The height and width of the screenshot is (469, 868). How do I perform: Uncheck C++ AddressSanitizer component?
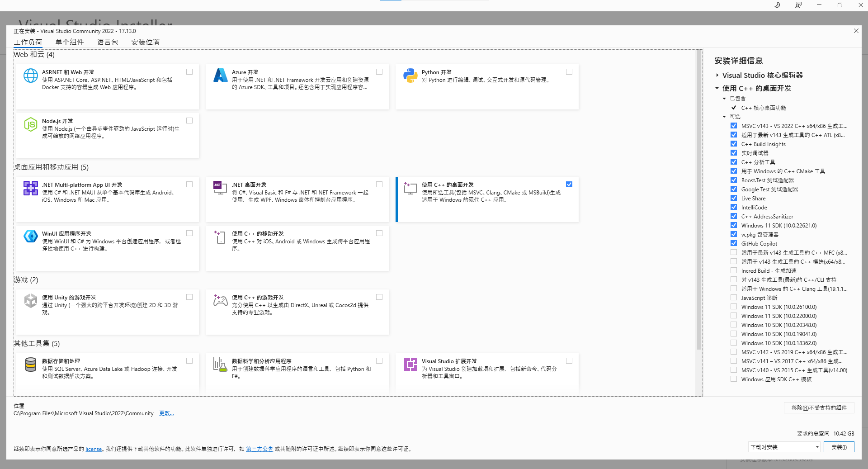point(734,216)
